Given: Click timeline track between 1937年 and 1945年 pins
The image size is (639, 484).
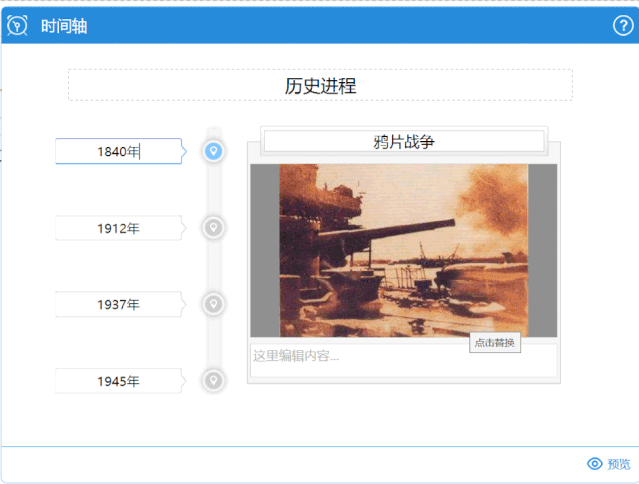Looking at the screenshot, I should pyautogui.click(x=212, y=343).
